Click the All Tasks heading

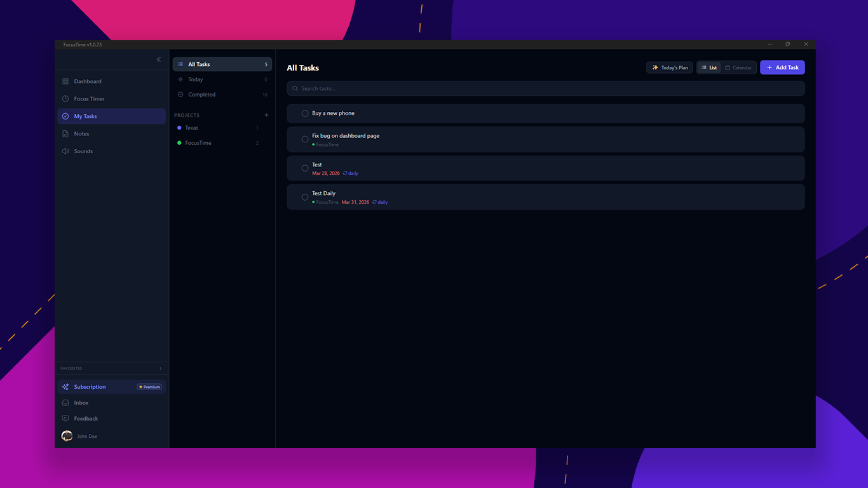303,68
